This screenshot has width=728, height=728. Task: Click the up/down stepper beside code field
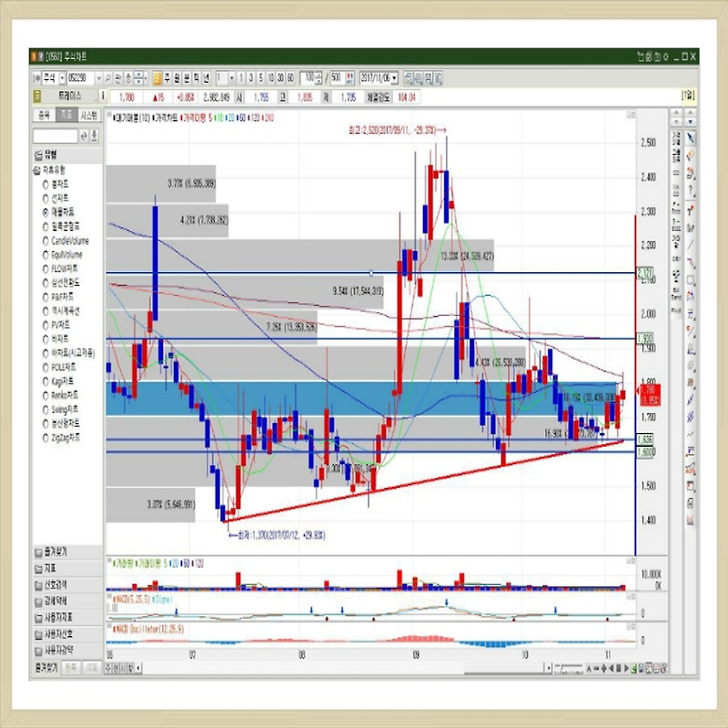pos(139,78)
